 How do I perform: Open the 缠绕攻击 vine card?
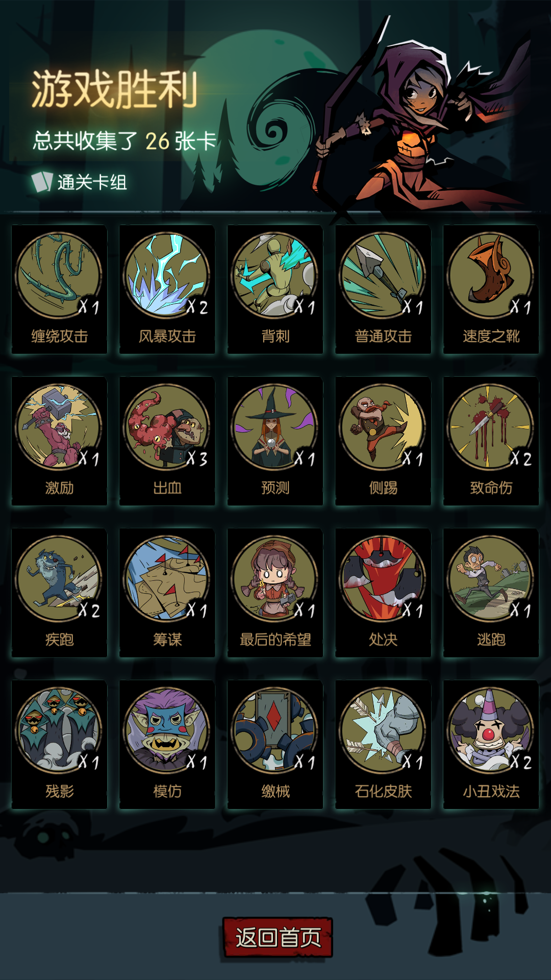coord(59,289)
